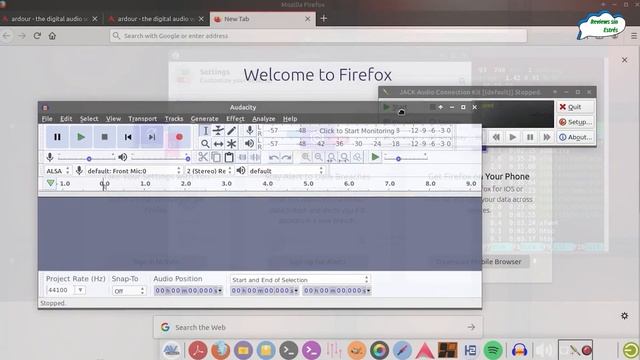Fit selection to width icon
The width and height of the screenshot is (640, 360).
click(x=331, y=157)
